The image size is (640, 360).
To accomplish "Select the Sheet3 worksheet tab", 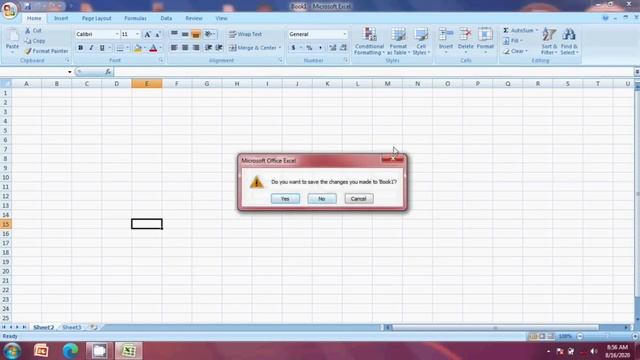I will [72, 327].
